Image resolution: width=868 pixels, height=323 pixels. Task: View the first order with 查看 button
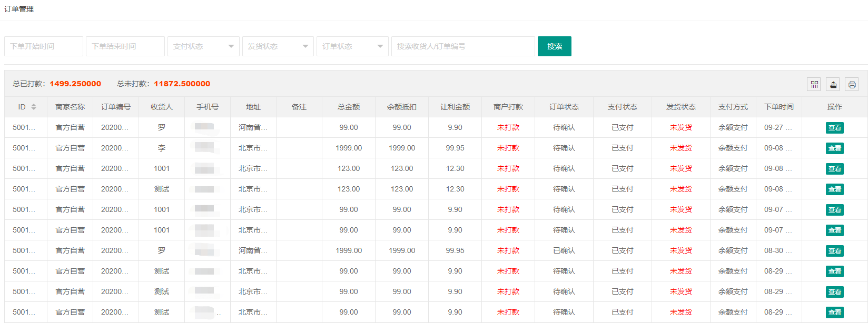pos(834,128)
